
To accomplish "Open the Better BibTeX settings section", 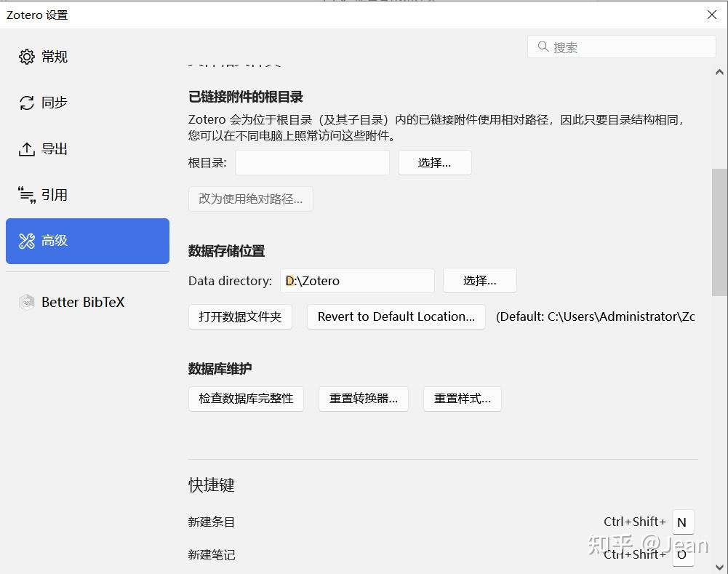I will point(82,302).
